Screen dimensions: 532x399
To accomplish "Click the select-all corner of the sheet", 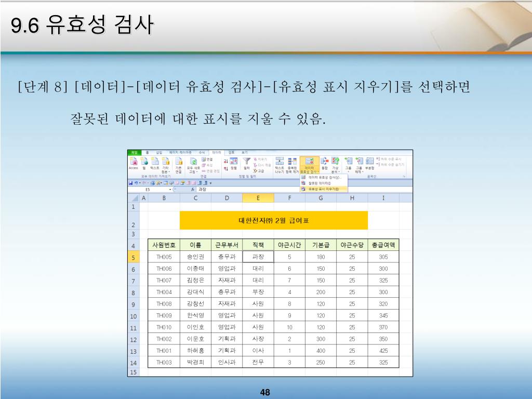I will pos(134,198).
